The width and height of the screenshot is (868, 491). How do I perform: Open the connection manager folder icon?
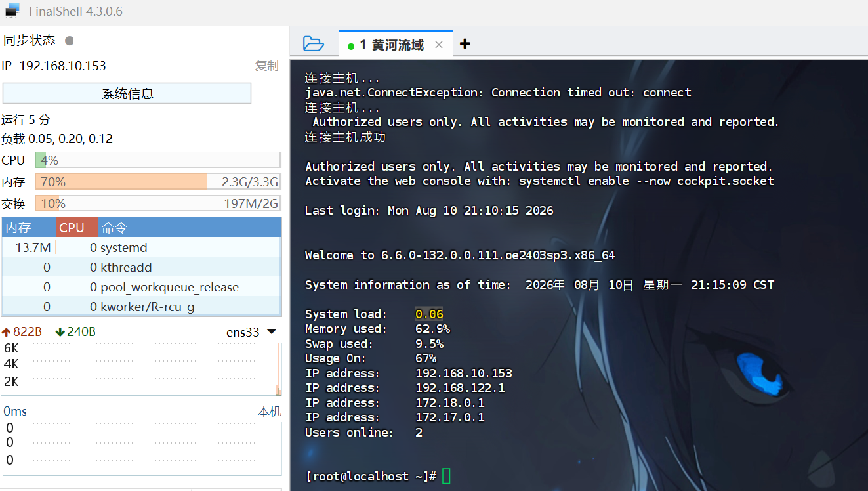(x=314, y=44)
